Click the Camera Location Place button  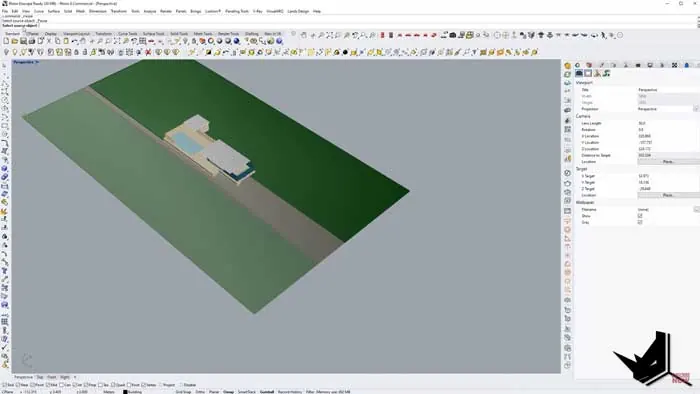coord(668,162)
